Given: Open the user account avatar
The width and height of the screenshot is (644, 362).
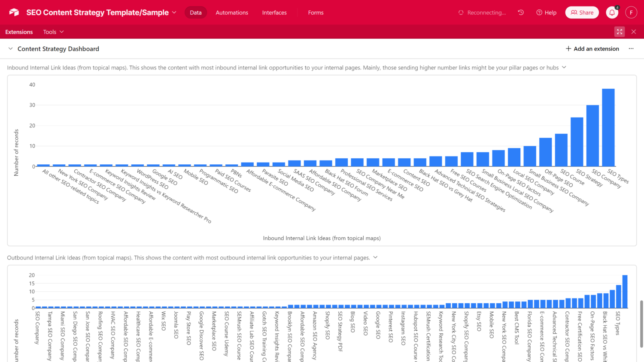Looking at the screenshot, I should point(631,12).
